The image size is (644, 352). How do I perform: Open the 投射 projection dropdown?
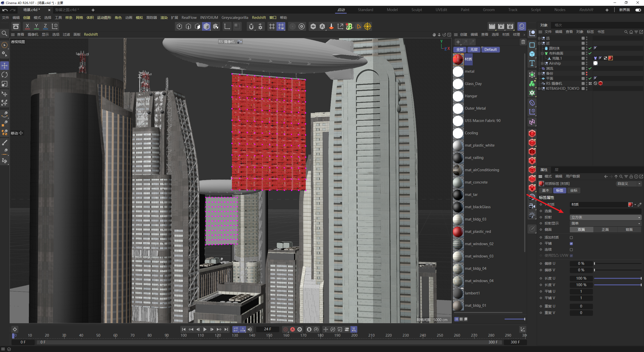606,217
